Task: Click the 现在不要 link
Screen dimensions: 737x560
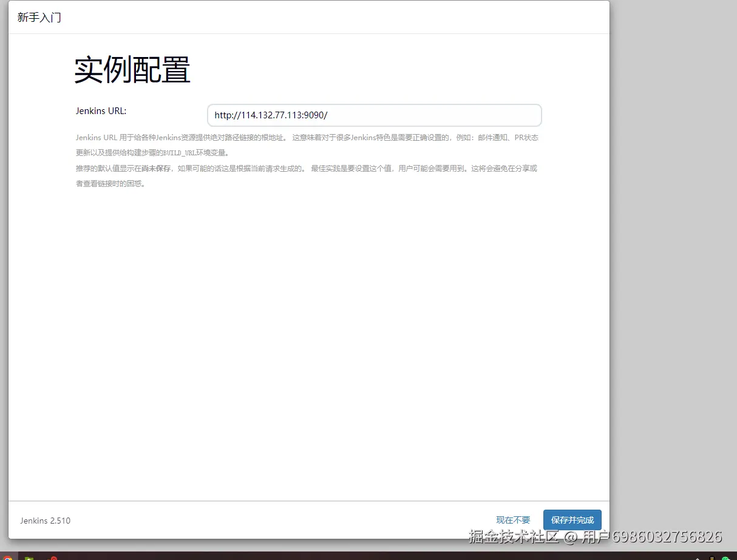Action: (x=513, y=520)
